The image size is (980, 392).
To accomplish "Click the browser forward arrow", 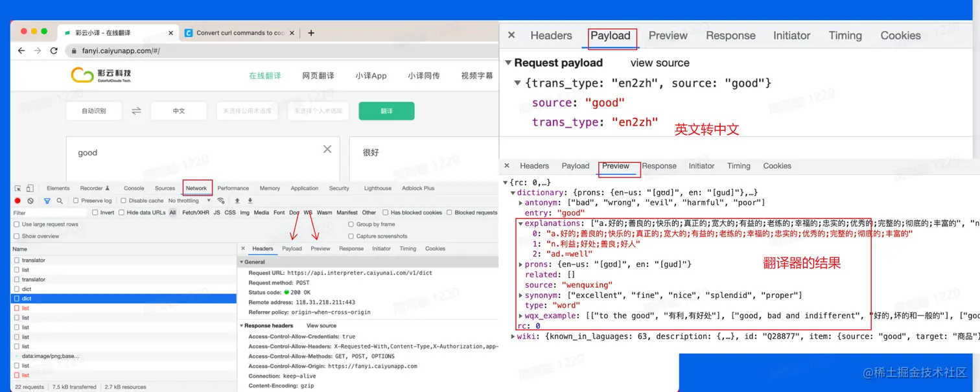I will click(x=38, y=51).
